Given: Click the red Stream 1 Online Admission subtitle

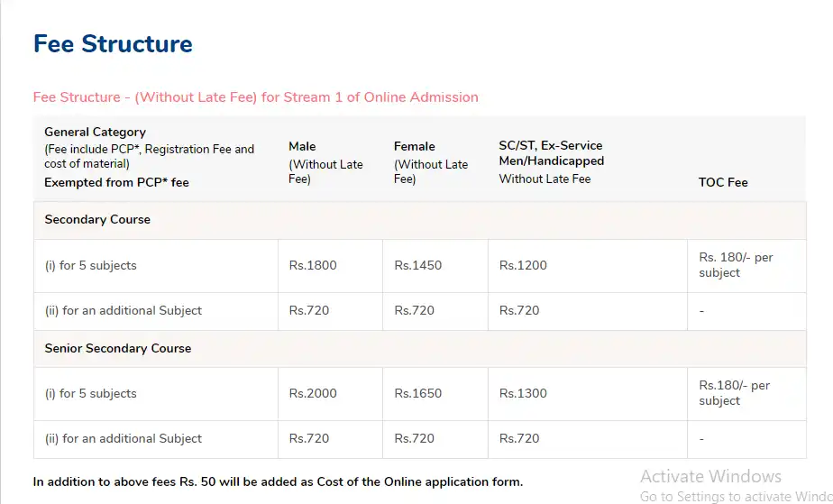Looking at the screenshot, I should [255, 97].
